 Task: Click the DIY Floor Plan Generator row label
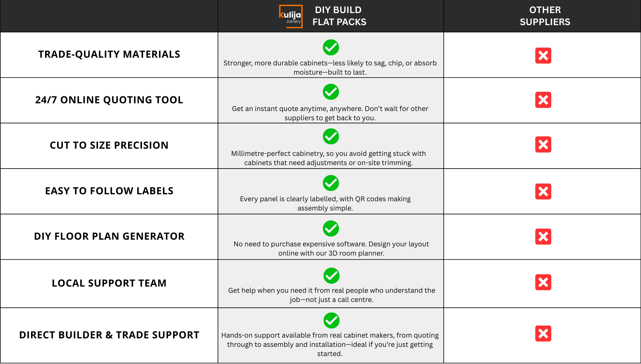click(109, 236)
